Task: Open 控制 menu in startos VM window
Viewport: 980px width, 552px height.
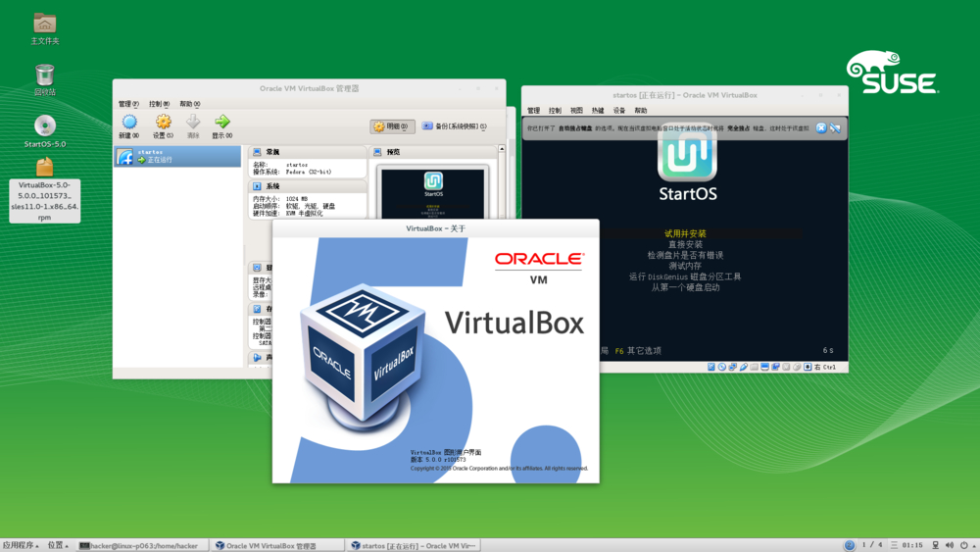Action: point(555,111)
